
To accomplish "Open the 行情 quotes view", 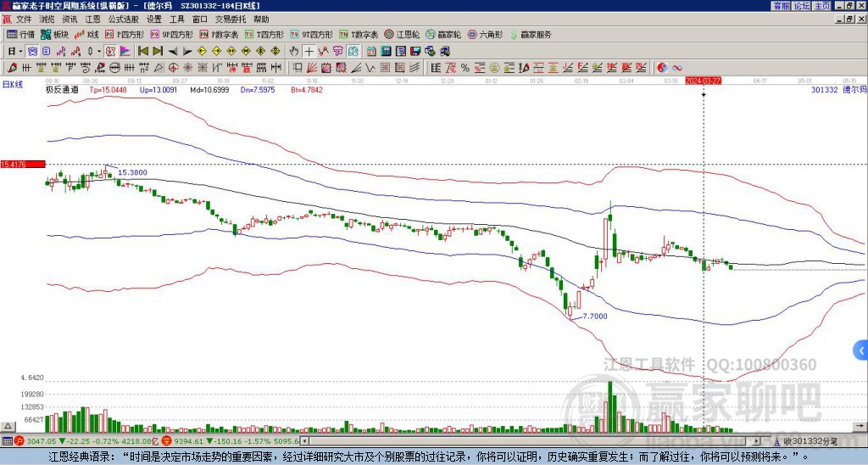I will 20,34.
